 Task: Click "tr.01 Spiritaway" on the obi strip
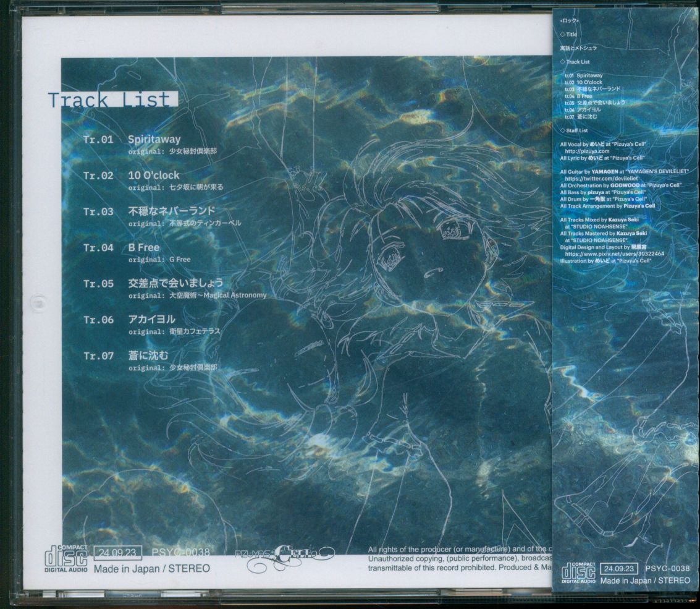pos(583,75)
